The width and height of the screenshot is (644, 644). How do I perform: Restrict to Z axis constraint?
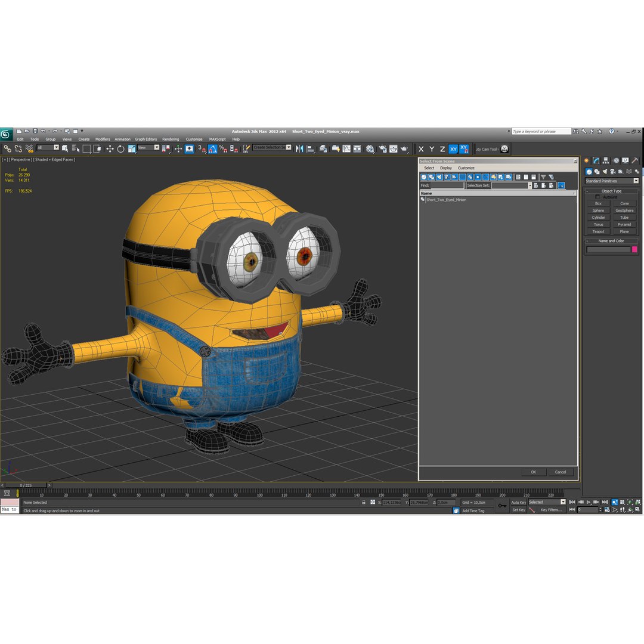[442, 149]
